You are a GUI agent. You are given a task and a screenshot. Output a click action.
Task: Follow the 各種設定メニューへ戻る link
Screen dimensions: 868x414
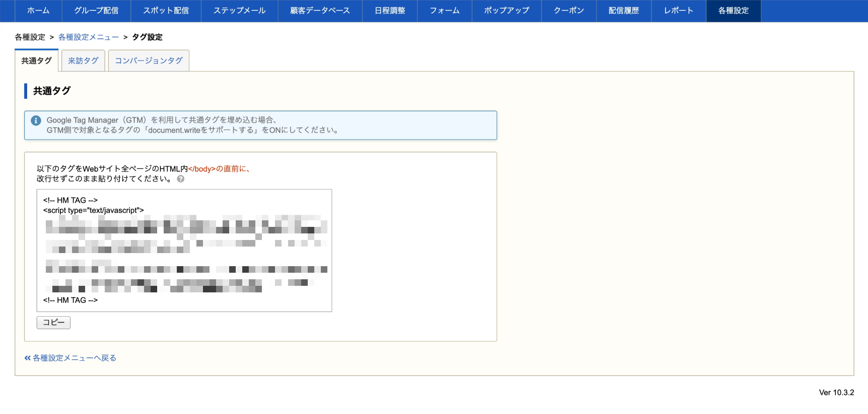70,358
